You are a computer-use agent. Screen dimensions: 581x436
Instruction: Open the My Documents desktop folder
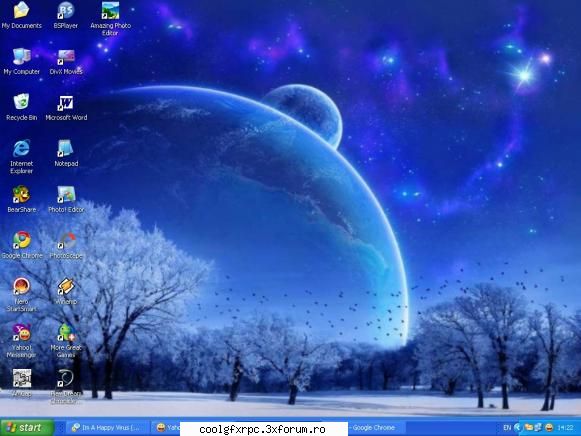click(x=21, y=15)
